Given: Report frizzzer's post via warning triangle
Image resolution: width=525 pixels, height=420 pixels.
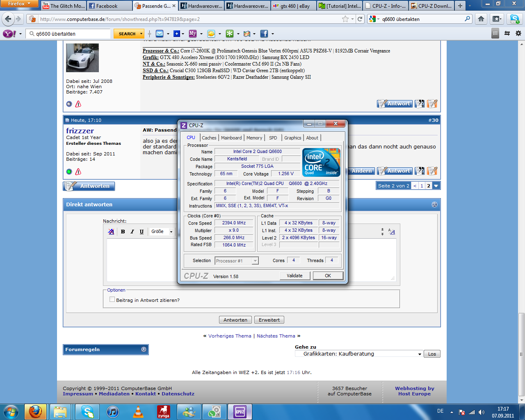Looking at the screenshot, I should coord(78,171).
